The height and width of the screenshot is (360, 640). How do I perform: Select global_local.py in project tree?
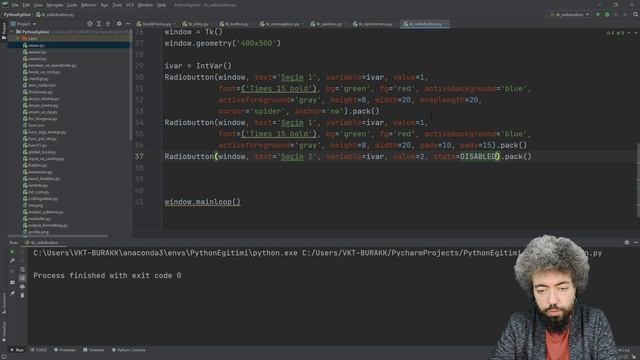click(x=40, y=152)
